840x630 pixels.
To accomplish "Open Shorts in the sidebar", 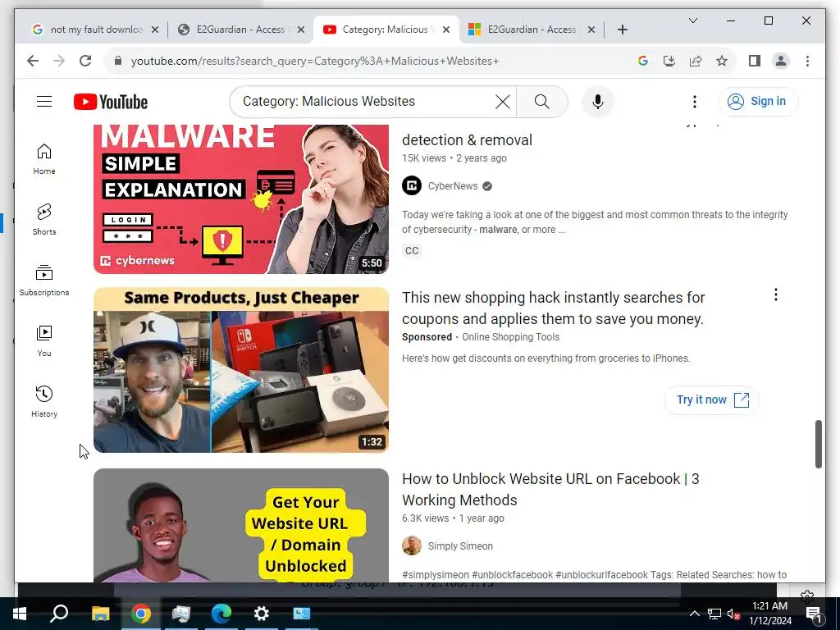I will (x=44, y=220).
